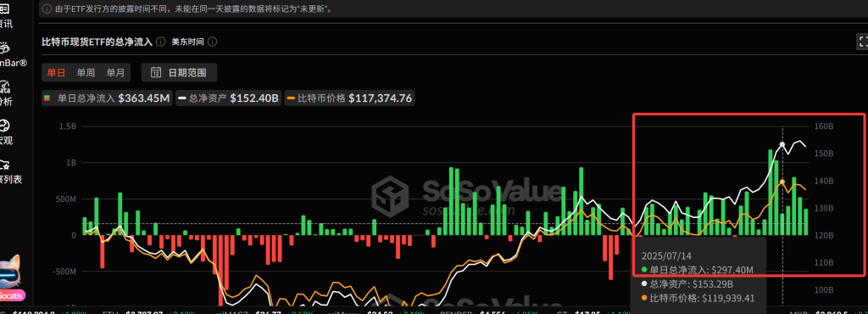Viewport: 868px width, 314px height.
Task: Click the calendar icon in 日期范围
Action: (156, 72)
